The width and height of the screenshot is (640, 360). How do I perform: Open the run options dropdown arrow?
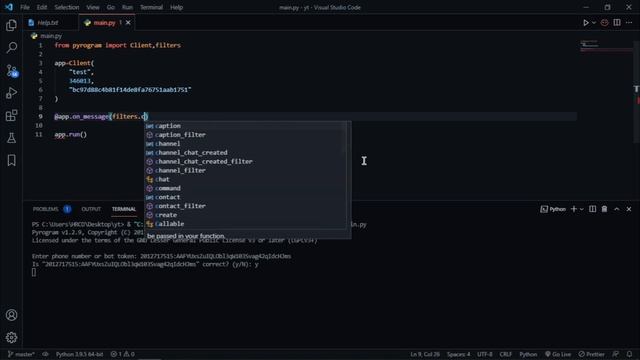click(594, 23)
